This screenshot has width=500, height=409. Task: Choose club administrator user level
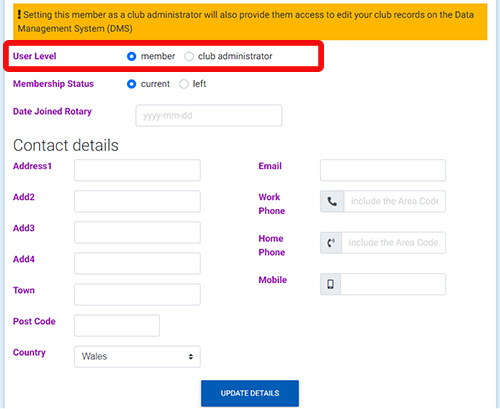pyautogui.click(x=189, y=56)
